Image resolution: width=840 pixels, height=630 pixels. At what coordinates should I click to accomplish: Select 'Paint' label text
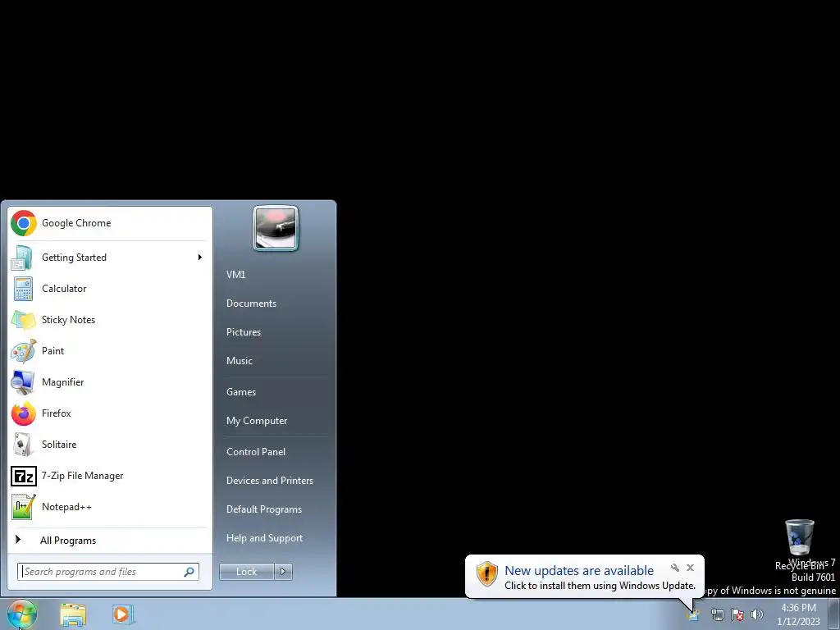click(52, 351)
